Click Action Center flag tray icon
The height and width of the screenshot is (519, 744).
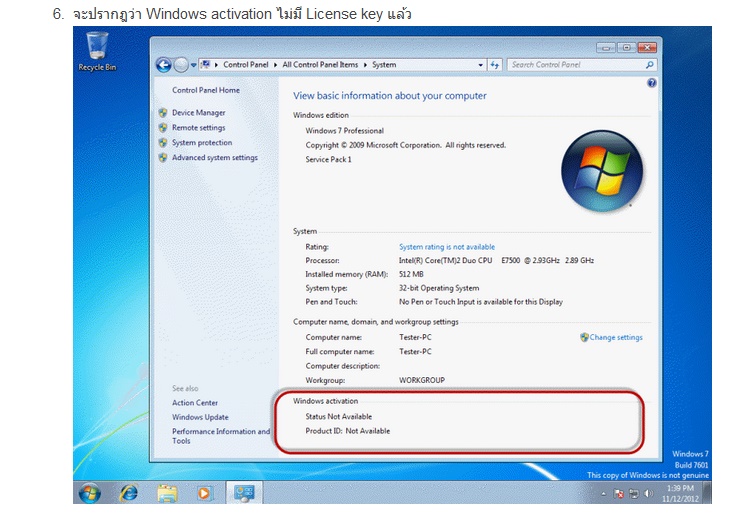[619, 494]
